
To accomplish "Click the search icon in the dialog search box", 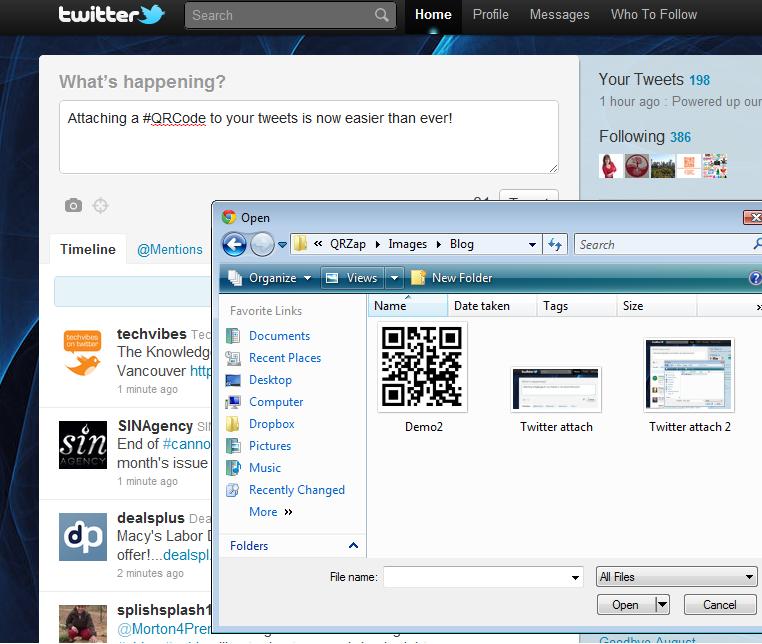I will (x=757, y=244).
